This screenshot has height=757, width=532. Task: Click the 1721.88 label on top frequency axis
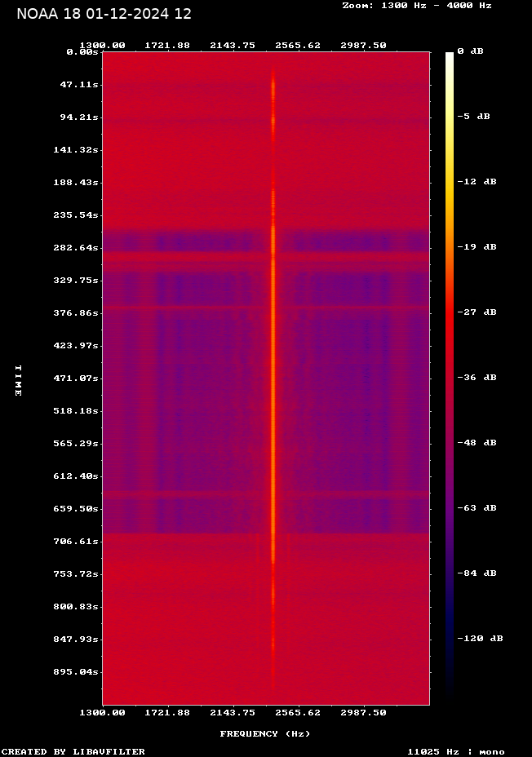(x=167, y=46)
